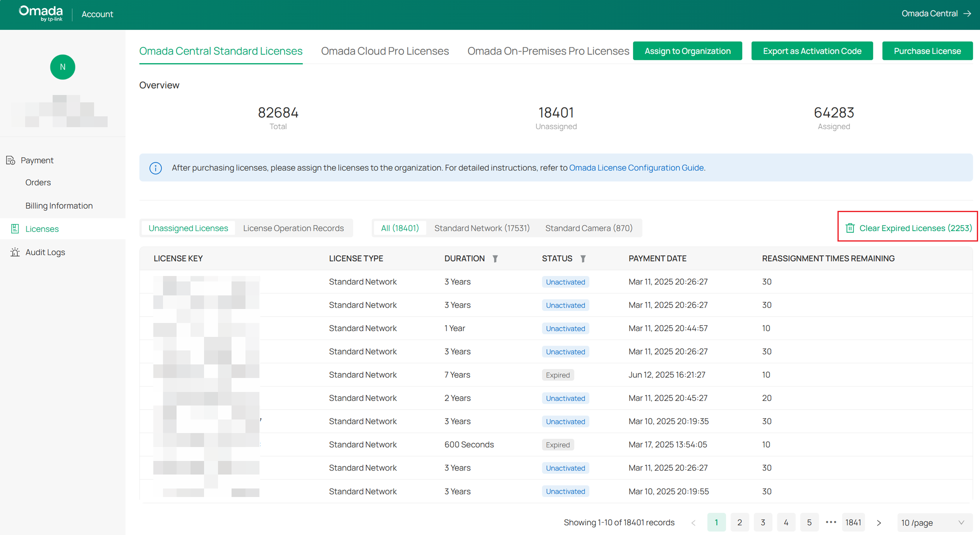
Task: Click the info icon in the license notice banner
Action: point(156,167)
